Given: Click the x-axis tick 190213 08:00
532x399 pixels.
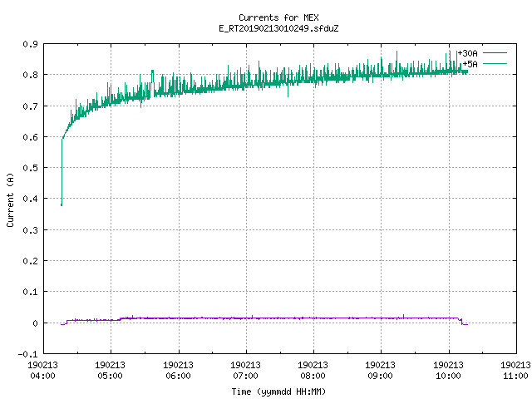Looking at the screenshot, I should coord(313,370).
